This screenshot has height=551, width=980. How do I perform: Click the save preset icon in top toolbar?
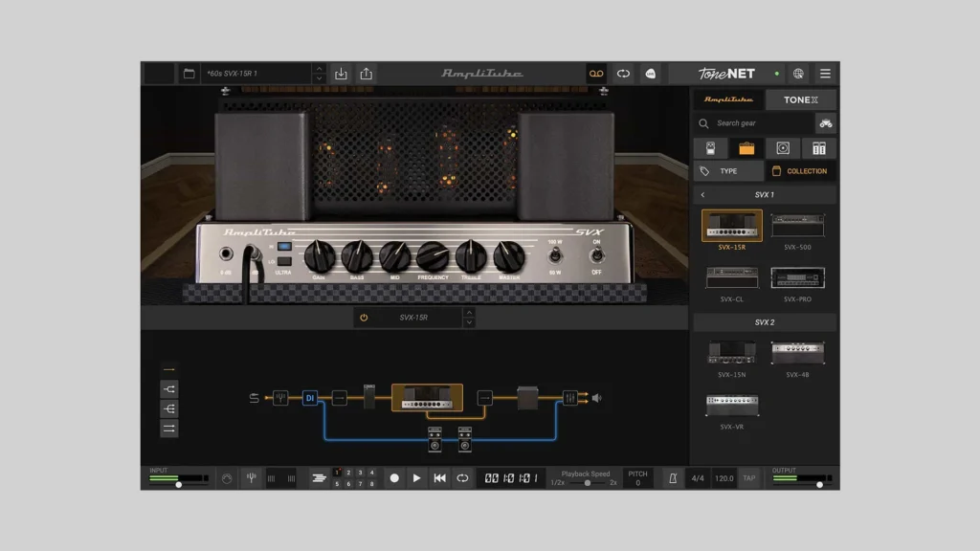pos(341,74)
